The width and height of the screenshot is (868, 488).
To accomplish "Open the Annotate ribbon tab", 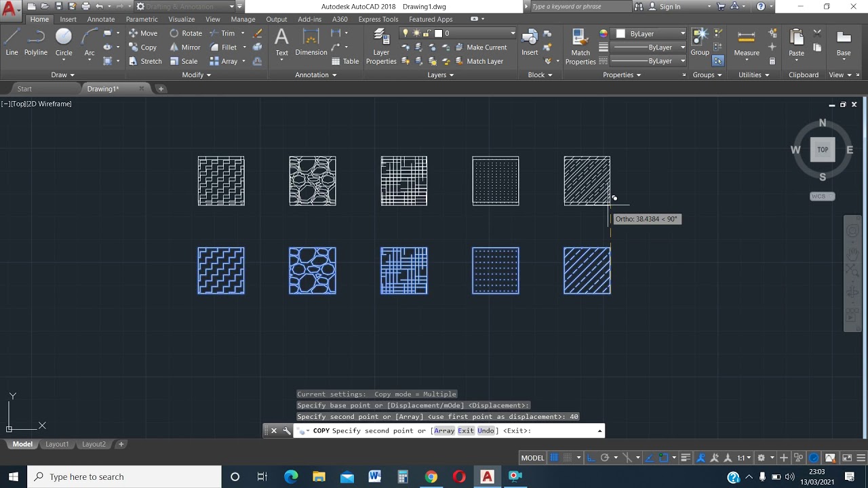I will [101, 19].
